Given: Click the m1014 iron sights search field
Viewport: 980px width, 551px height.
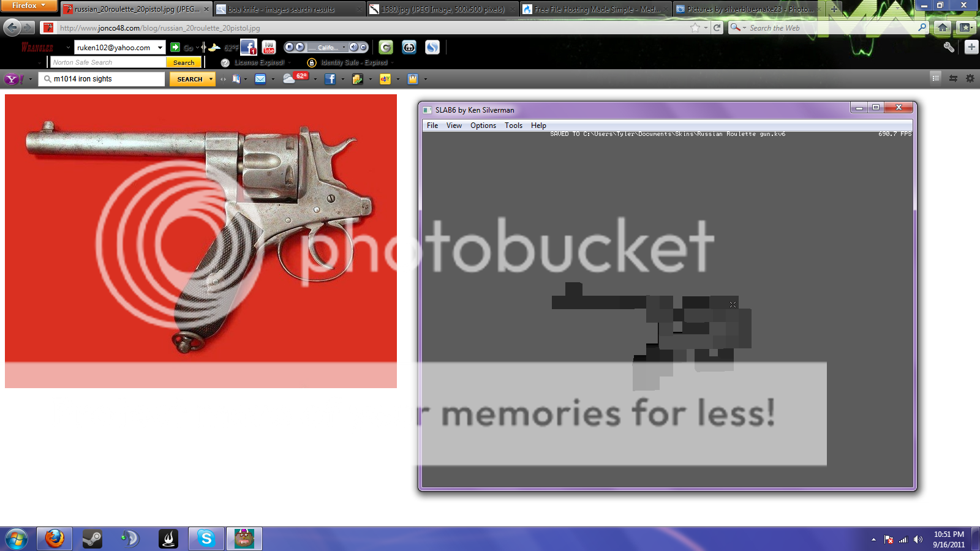Looking at the screenshot, I should (105, 79).
